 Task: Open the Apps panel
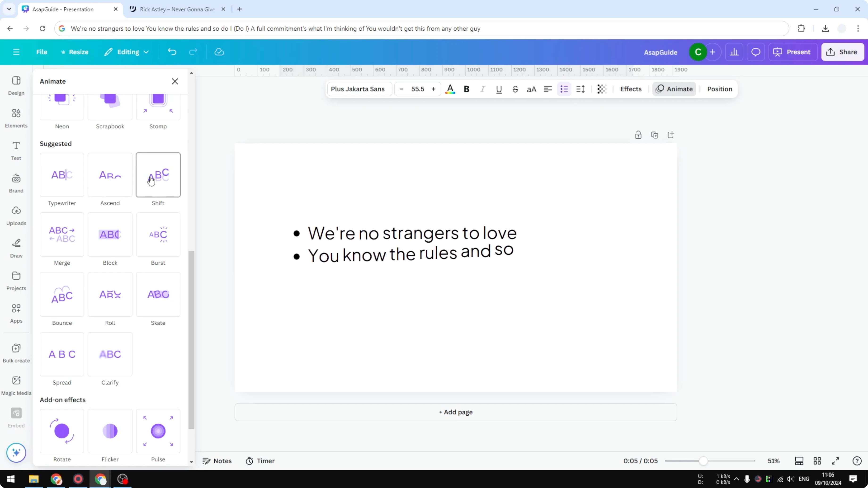click(x=16, y=314)
